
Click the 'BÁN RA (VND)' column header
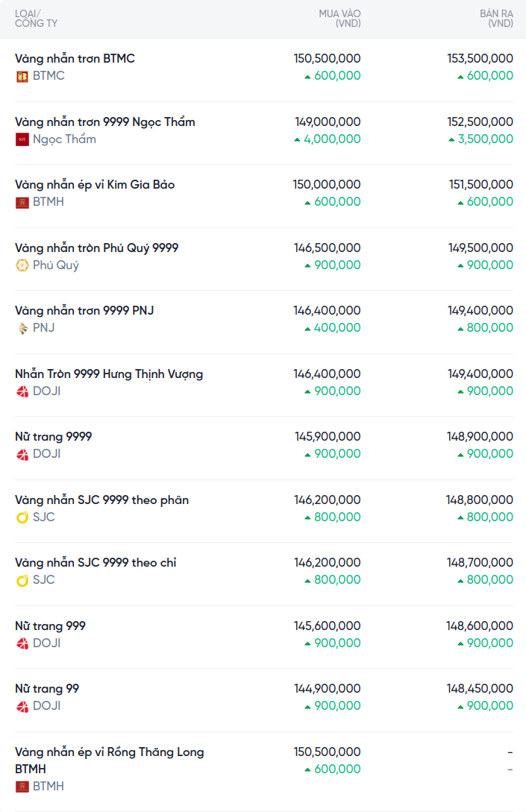(496, 19)
